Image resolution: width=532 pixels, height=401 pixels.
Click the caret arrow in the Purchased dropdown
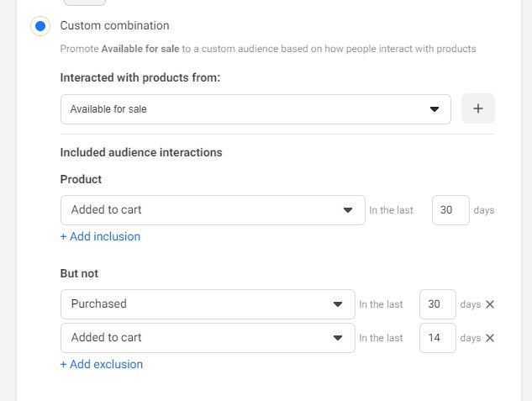[x=338, y=304]
